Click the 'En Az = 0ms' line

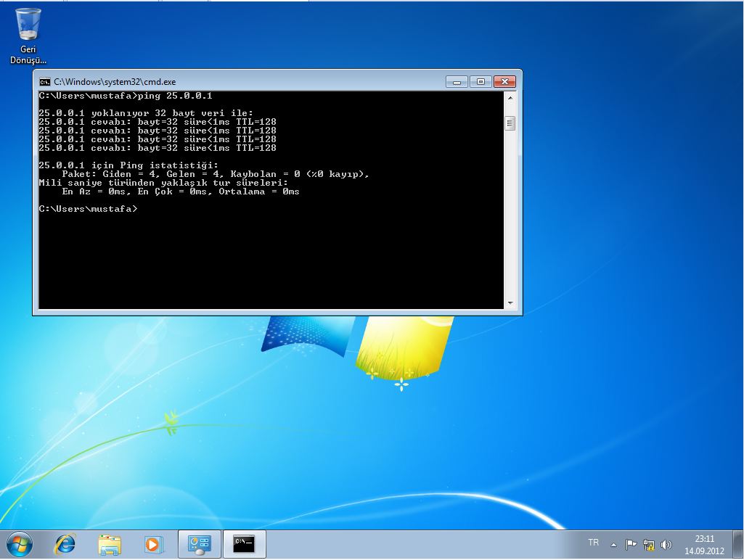click(x=180, y=192)
